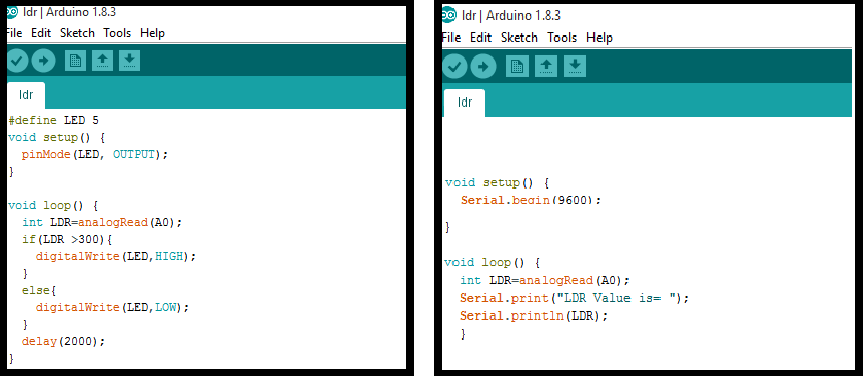Click 'delay(2000);' line
This screenshot has width=864, height=376.
[63, 341]
